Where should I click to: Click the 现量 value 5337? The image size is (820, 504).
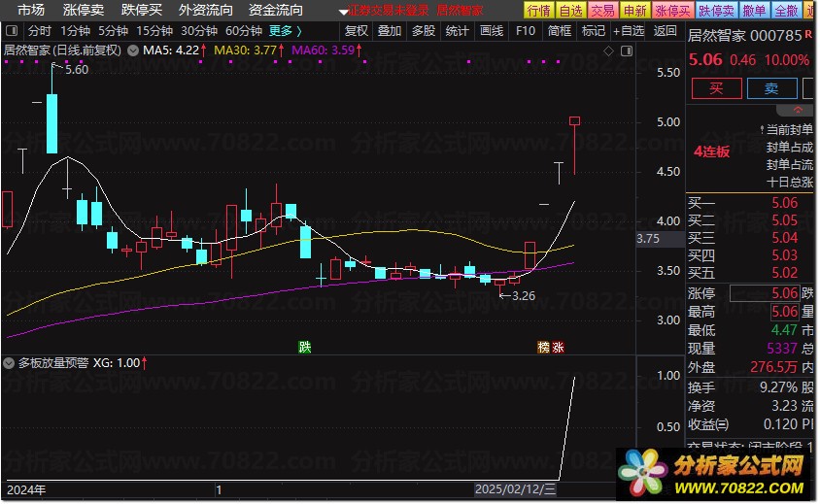pos(782,349)
